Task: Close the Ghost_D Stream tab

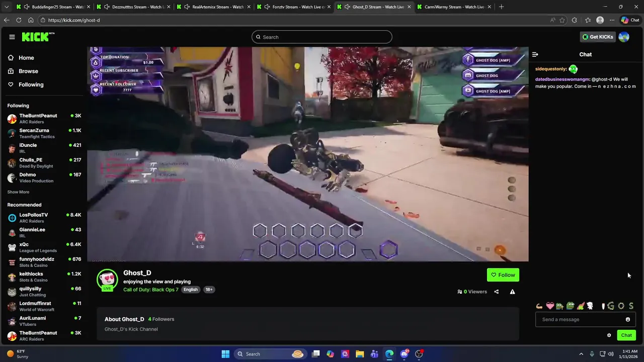Action: click(x=409, y=7)
